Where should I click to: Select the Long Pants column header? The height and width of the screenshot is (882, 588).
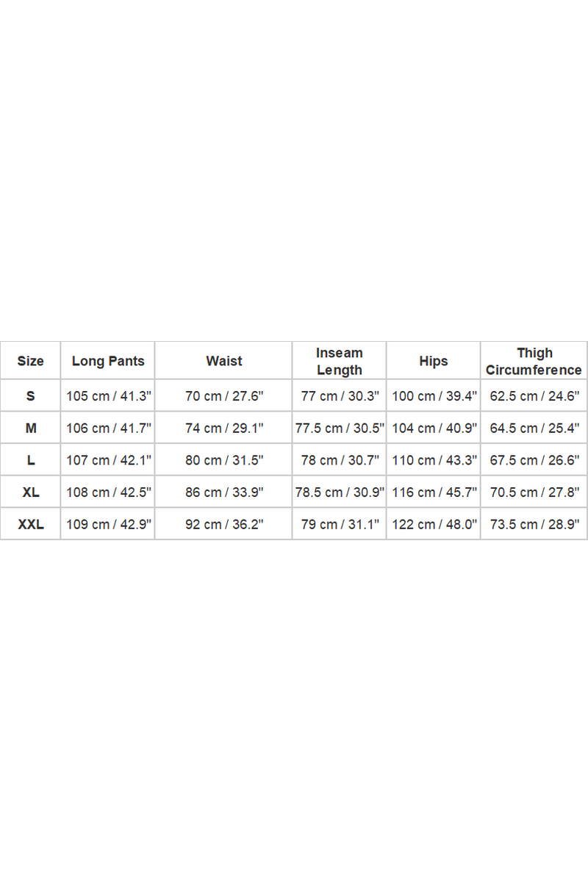108,361
